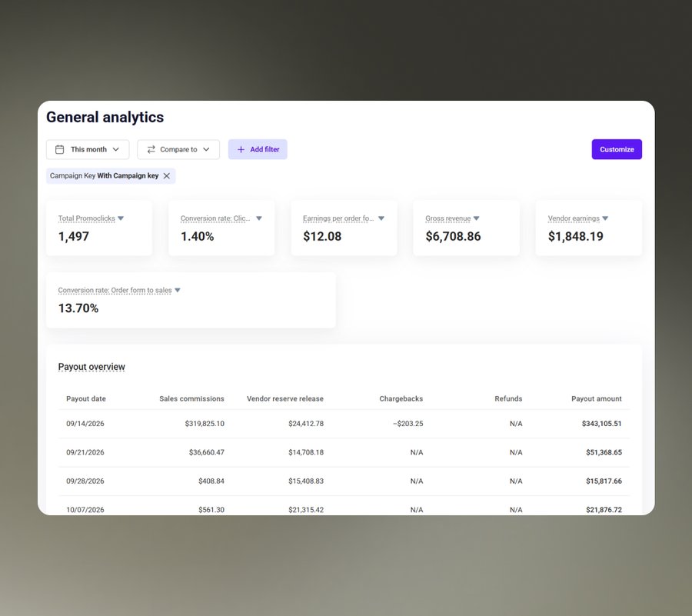Screen dimensions: 692x616
Task: Click the Payout amount column header
Action: 597,399
